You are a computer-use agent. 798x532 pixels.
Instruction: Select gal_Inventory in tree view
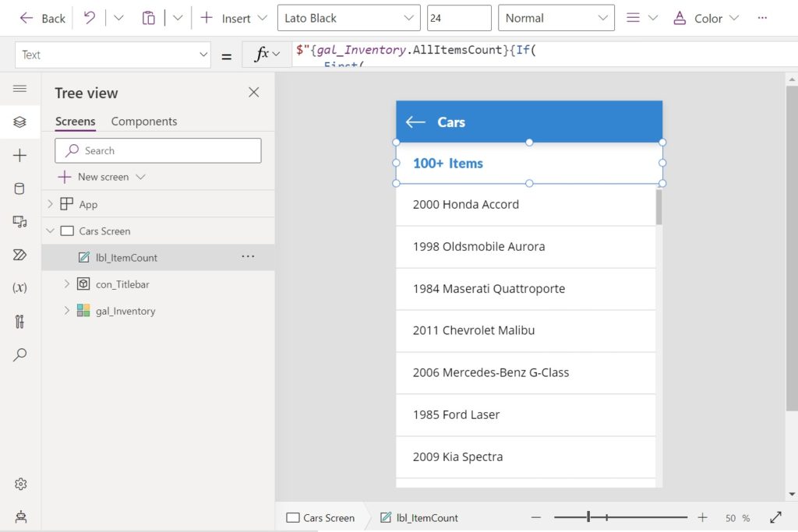click(x=125, y=311)
